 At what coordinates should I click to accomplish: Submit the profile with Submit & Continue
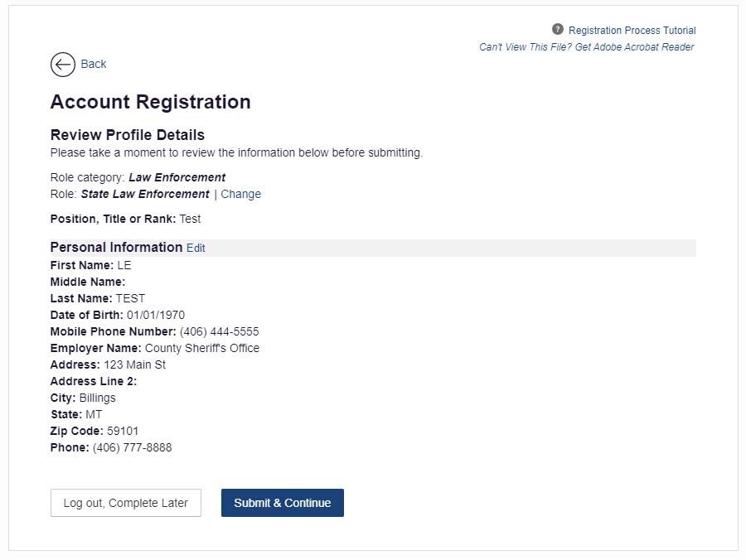[283, 503]
